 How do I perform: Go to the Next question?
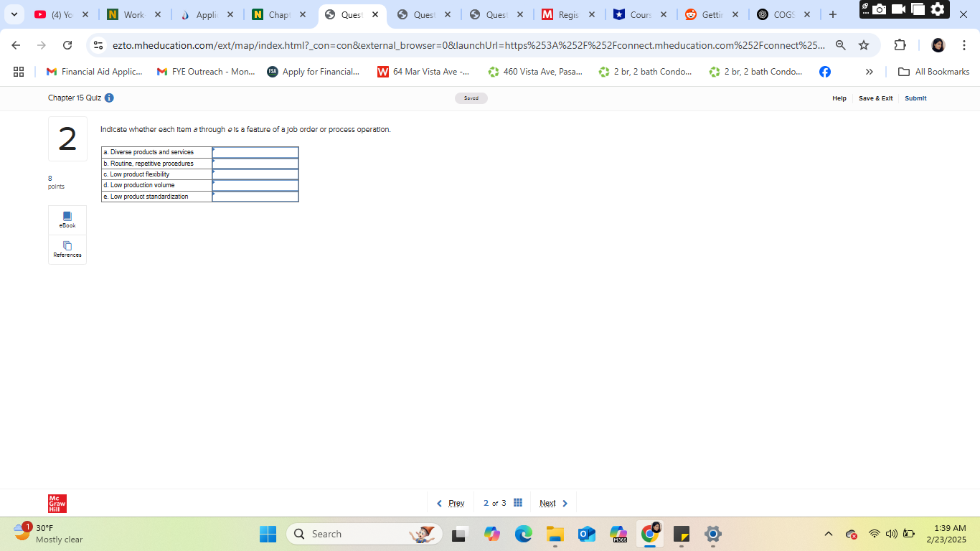coord(554,504)
